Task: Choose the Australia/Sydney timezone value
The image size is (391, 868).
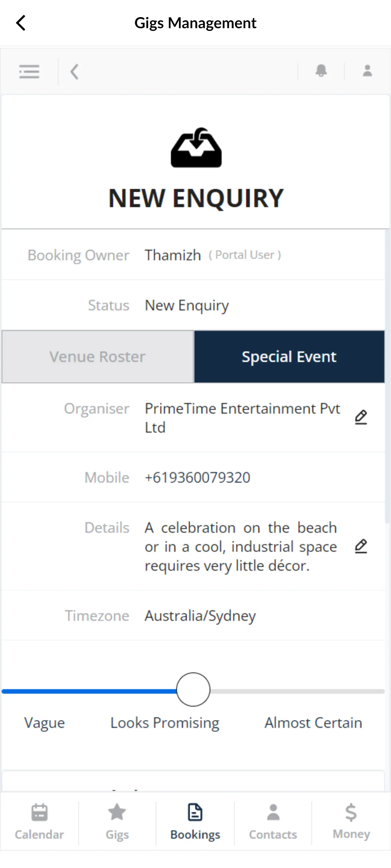Action: click(200, 616)
